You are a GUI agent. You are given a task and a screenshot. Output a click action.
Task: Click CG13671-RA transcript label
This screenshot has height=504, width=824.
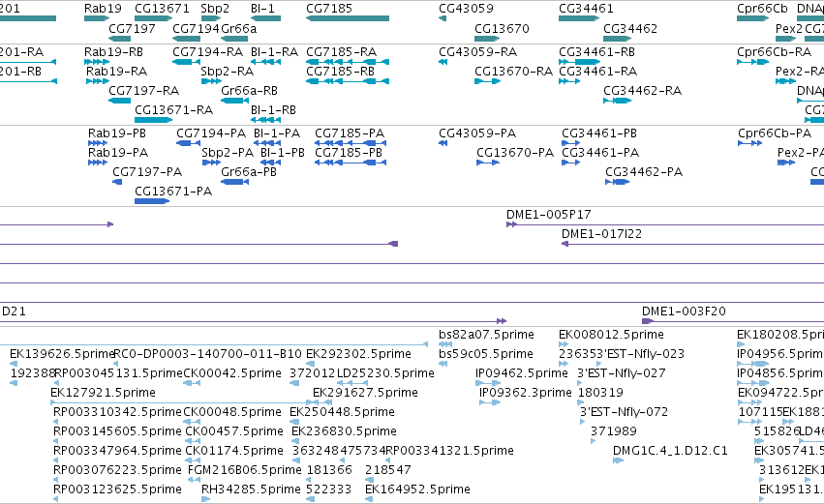(173, 110)
